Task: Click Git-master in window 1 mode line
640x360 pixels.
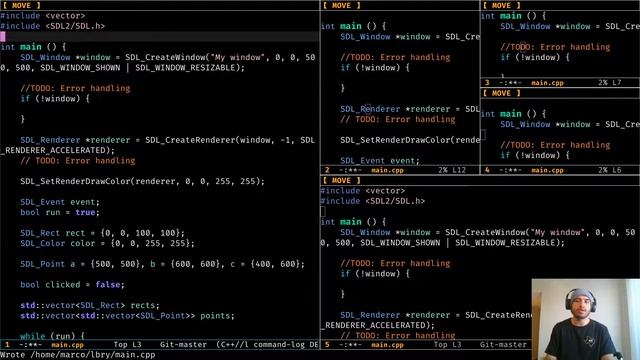Action: tap(183, 345)
